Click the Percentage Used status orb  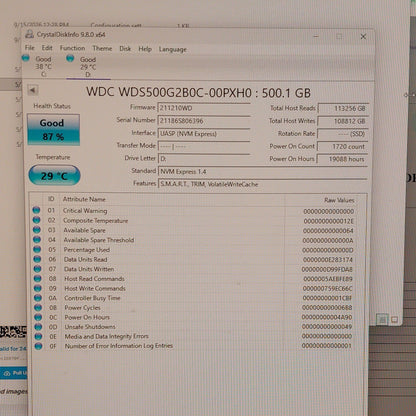[37, 249]
